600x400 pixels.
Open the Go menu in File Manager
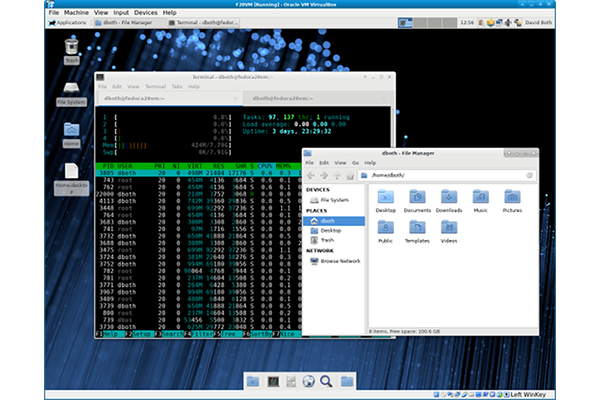[354, 161]
